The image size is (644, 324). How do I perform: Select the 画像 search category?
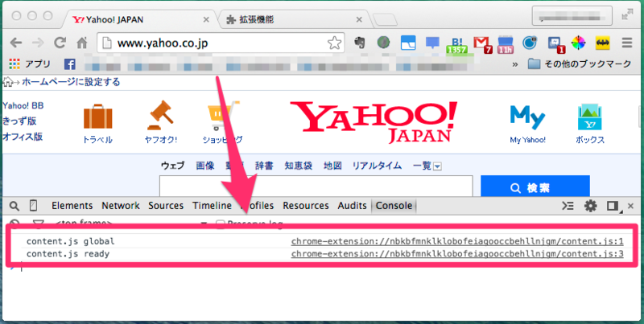(x=205, y=166)
